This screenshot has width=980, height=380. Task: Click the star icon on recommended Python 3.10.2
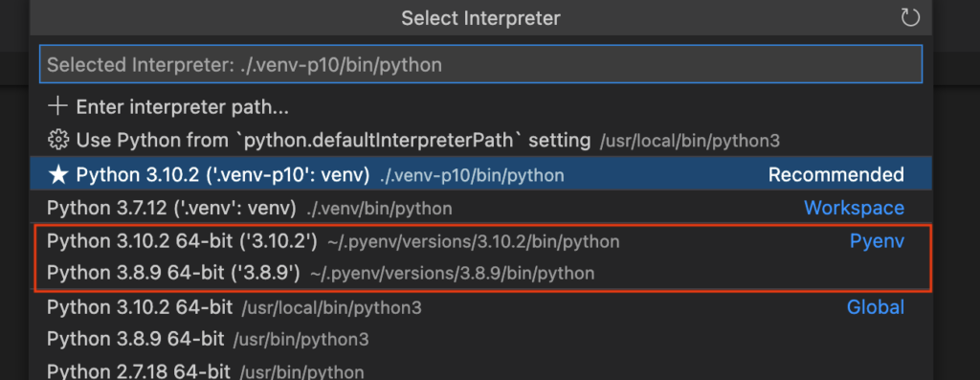pos(57,174)
